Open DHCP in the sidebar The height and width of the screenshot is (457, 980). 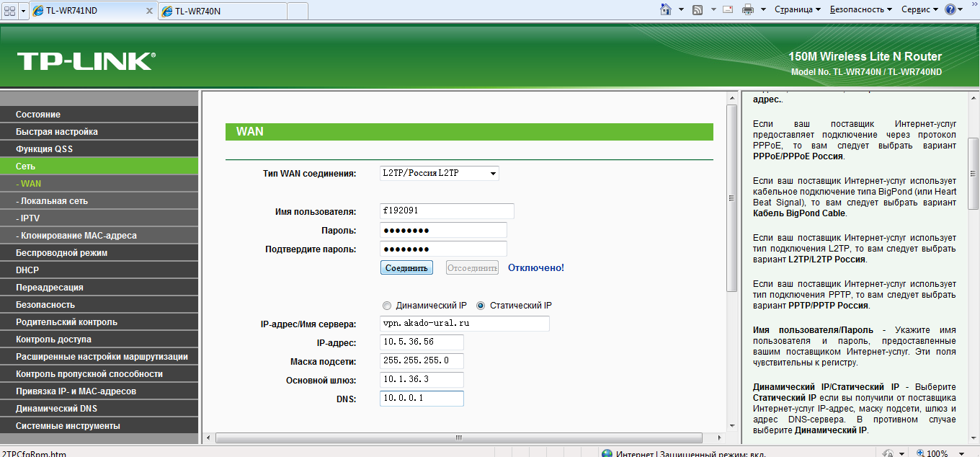pyautogui.click(x=99, y=270)
